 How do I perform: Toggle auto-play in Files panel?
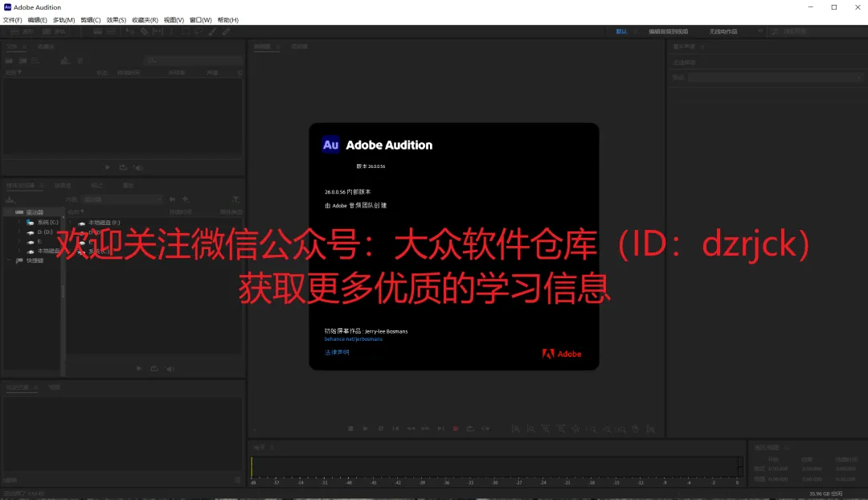[138, 167]
